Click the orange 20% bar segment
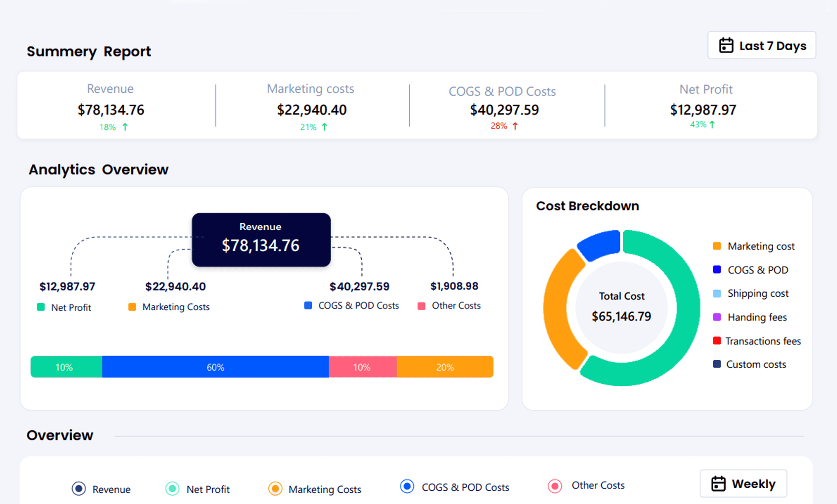Image resolution: width=837 pixels, height=504 pixels. coord(445,367)
